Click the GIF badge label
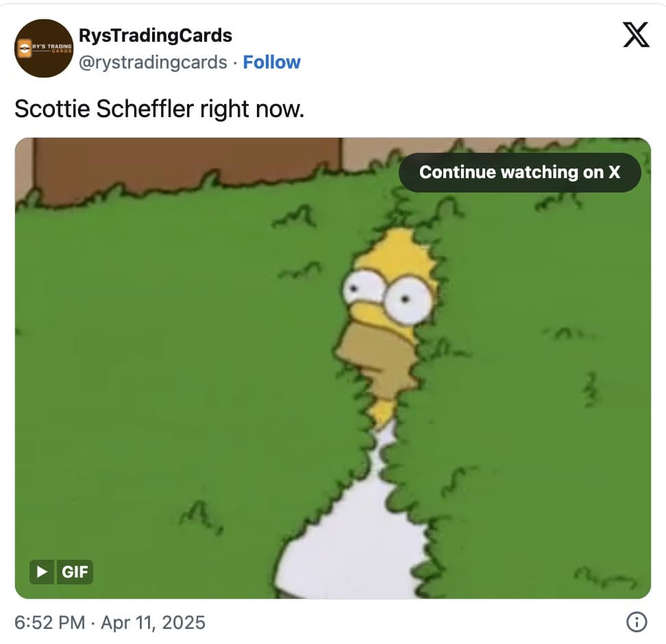This screenshot has width=666, height=644. tap(75, 572)
